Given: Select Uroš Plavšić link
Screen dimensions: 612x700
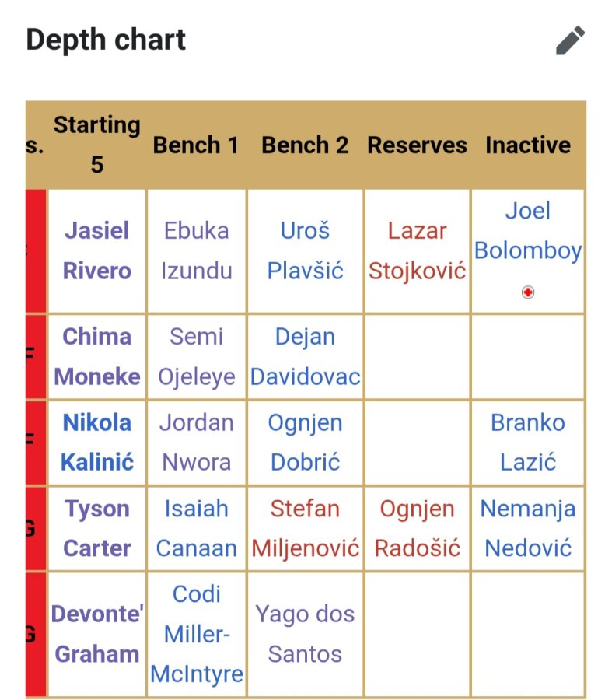Looking at the screenshot, I should (x=306, y=251).
